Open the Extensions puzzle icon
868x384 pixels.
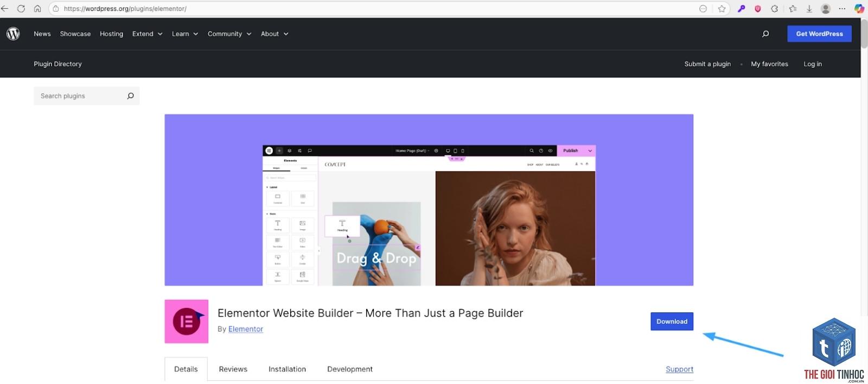click(x=775, y=9)
